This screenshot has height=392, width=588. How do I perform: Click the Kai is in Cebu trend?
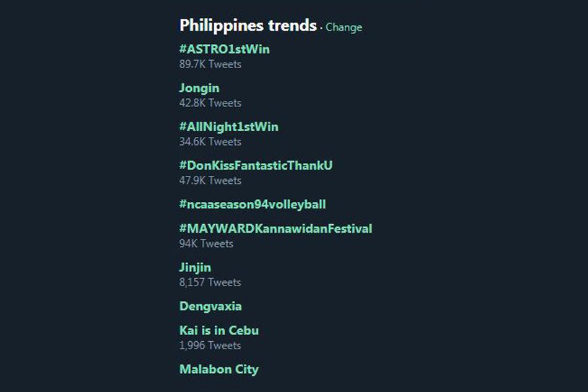(x=218, y=331)
